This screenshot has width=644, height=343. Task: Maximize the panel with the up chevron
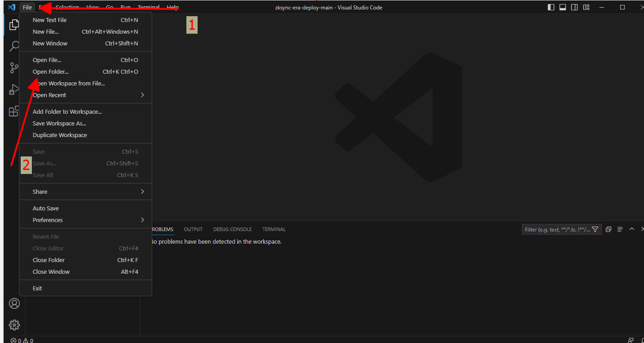point(632,229)
